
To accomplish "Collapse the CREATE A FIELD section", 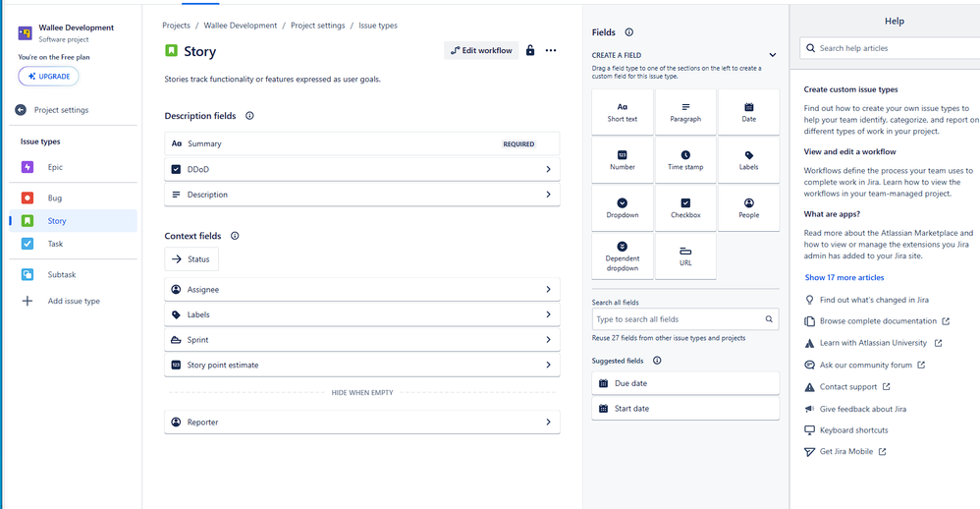I will pyautogui.click(x=773, y=55).
